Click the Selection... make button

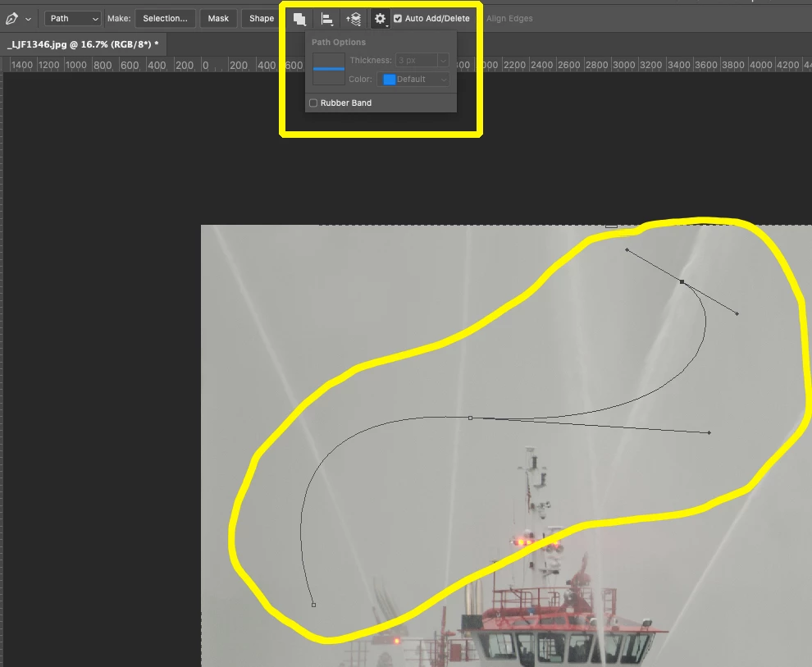(165, 19)
